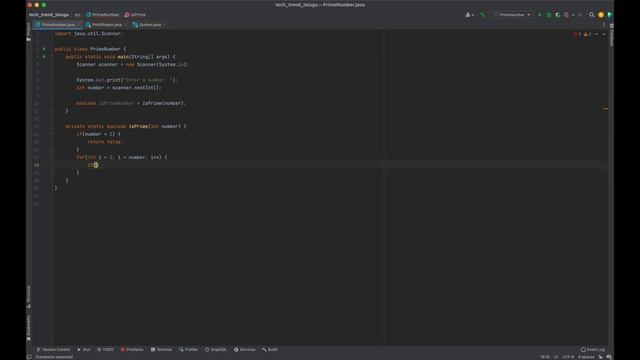Run with coverage icon in toolbar

click(558, 15)
